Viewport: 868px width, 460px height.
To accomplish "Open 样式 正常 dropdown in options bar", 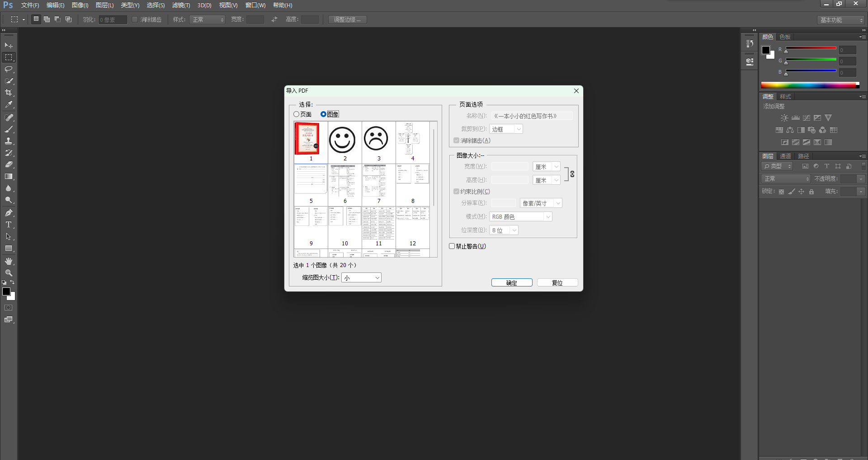I will point(207,19).
